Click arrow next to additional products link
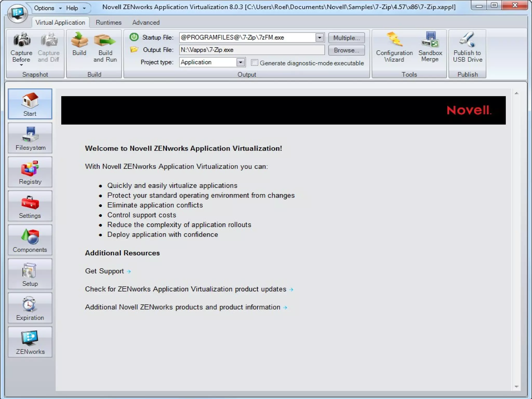532x399 pixels. pos(285,308)
